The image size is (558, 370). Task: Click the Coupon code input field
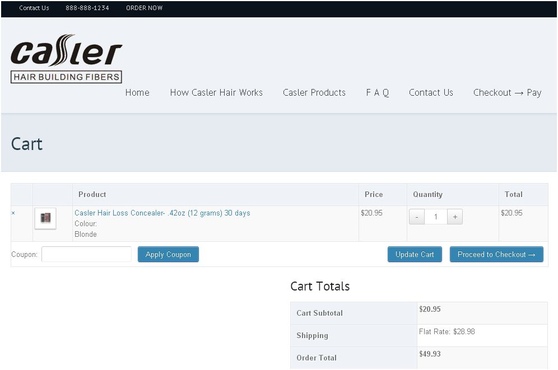tap(86, 254)
